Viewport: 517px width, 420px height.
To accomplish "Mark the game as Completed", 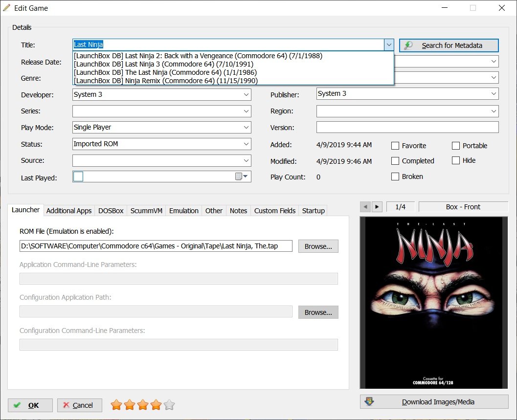I will click(395, 161).
